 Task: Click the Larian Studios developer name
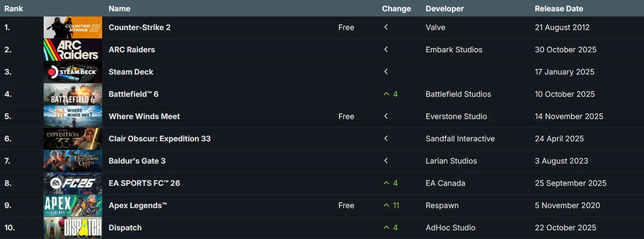[x=451, y=161]
